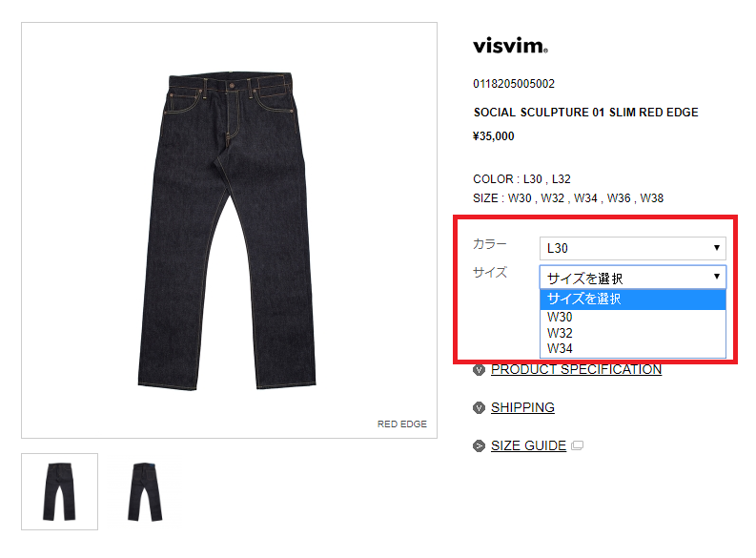Click the visvim brand logo

point(510,46)
